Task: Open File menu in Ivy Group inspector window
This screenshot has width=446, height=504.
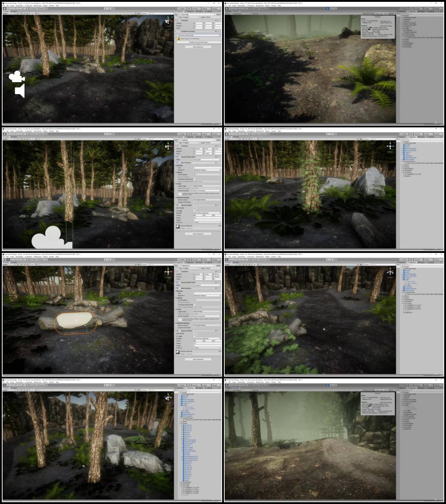Action: coord(4,6)
